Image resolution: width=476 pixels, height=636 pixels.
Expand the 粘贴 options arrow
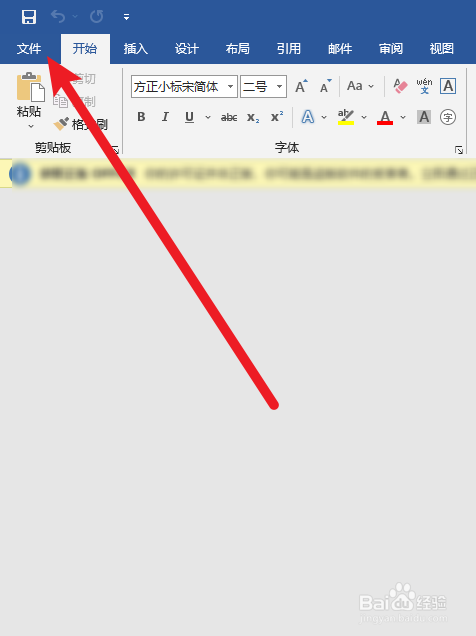click(31, 127)
